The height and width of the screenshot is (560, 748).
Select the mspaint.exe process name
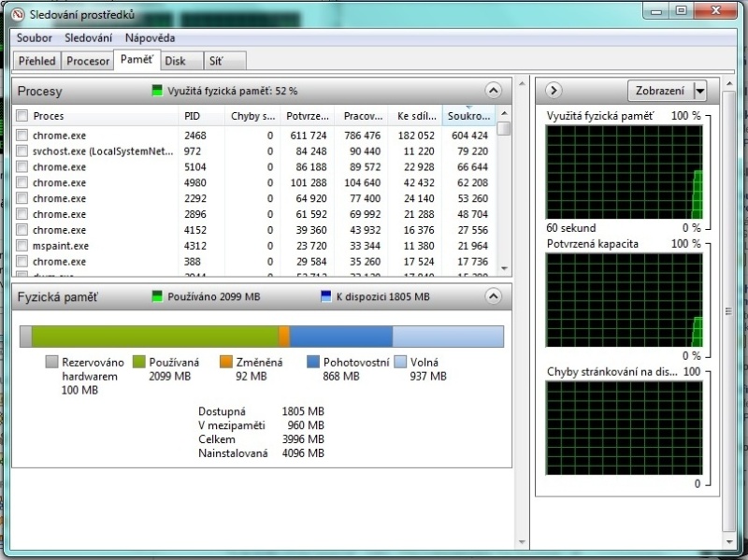pos(61,246)
